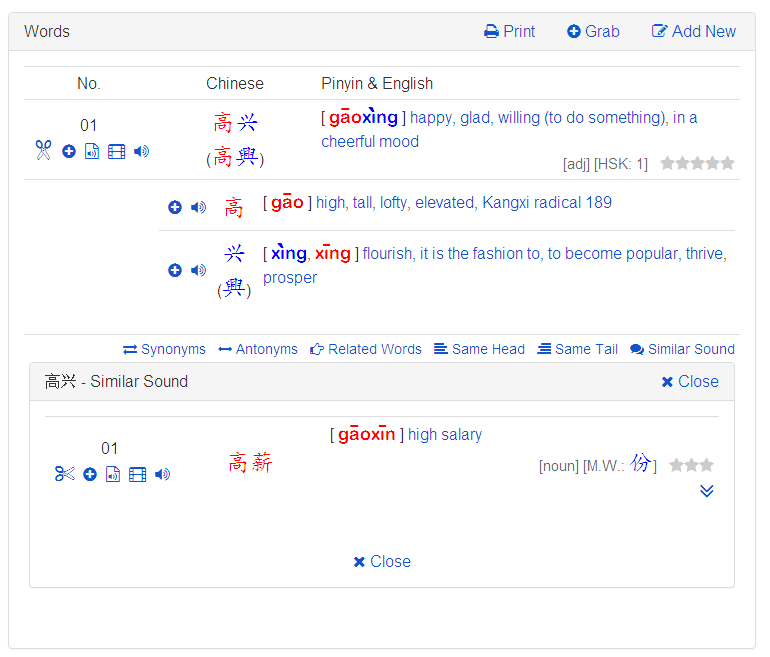This screenshot has width=770, height=657.
Task: Click the scissors icon for word 高兴
Action: 43,151
